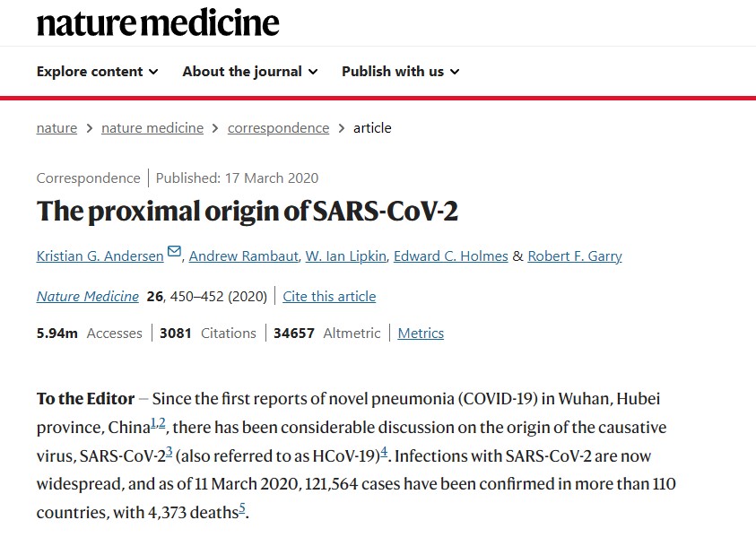Image resolution: width=756 pixels, height=546 pixels.
Task: Open Robert F. Garry author info
Action: 575,256
